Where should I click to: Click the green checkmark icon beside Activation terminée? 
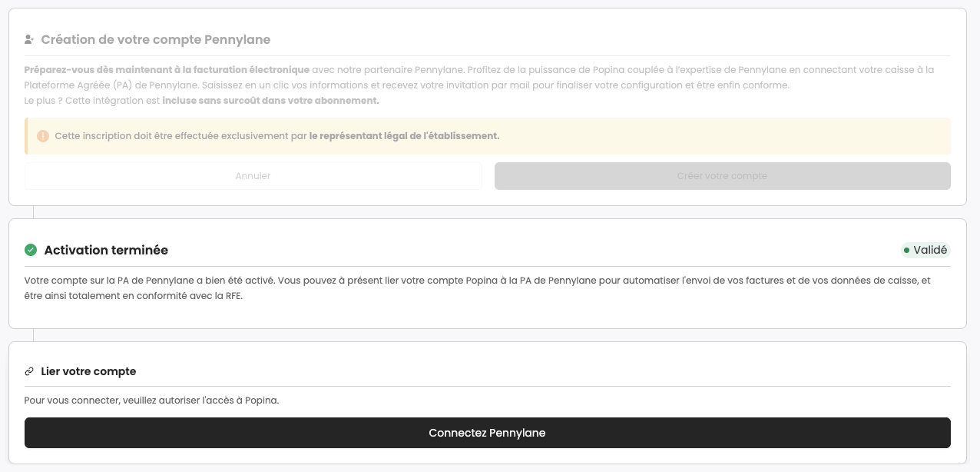tap(31, 250)
